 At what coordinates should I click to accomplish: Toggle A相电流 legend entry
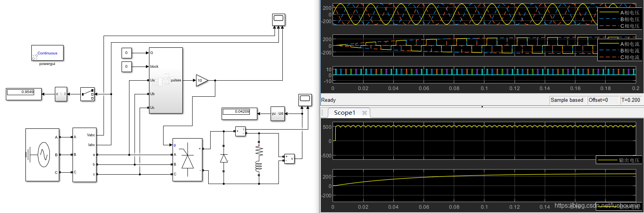(620, 44)
